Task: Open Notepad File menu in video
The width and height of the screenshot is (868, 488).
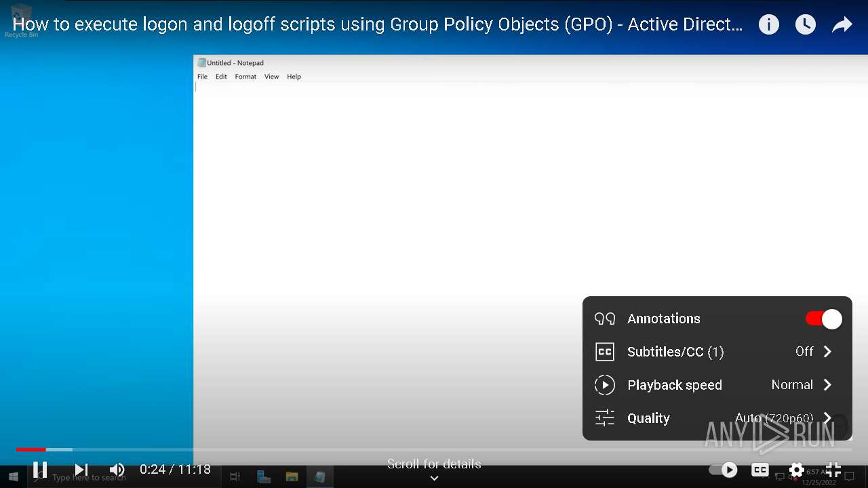Action: pos(202,77)
